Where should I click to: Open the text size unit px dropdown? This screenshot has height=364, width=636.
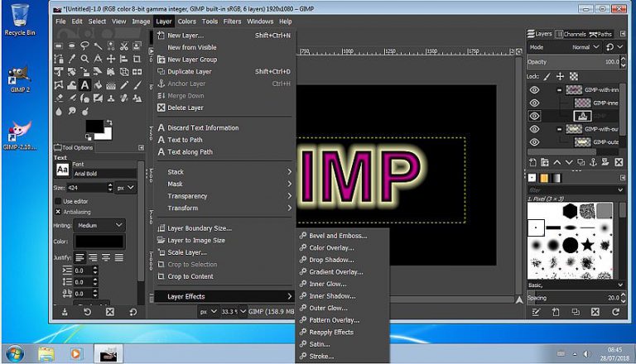click(125, 188)
